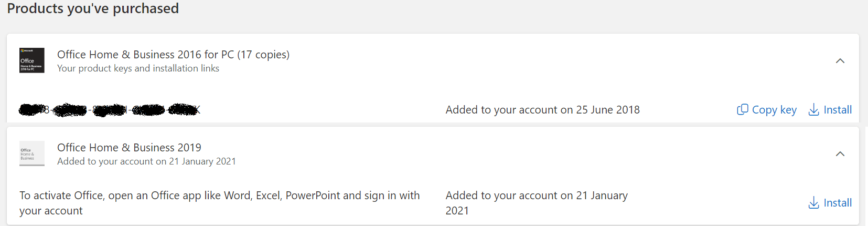Click 'Added to your account on 25 June 2018'
This screenshot has width=868, height=226.
tap(542, 110)
